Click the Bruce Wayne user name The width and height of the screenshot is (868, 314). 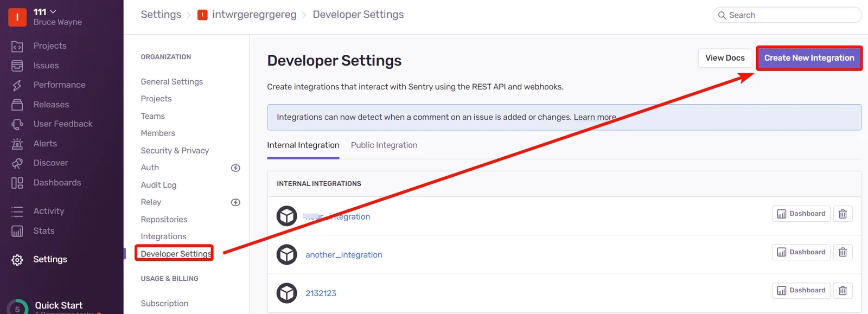(58, 22)
